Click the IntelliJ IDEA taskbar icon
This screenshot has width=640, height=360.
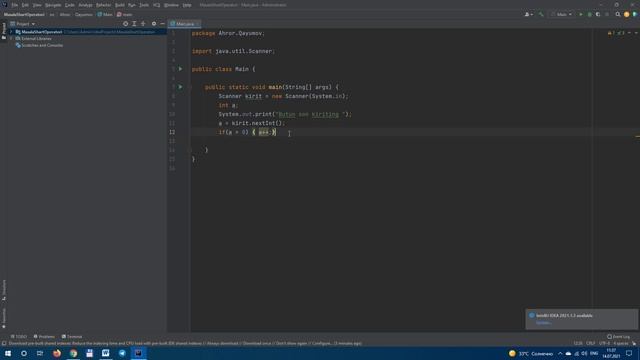click(138, 353)
